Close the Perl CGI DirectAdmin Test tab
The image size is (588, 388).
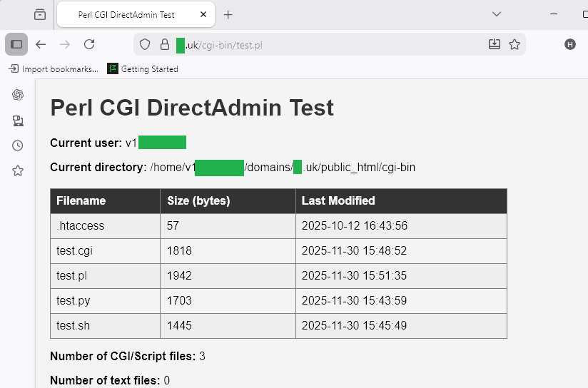(204, 14)
